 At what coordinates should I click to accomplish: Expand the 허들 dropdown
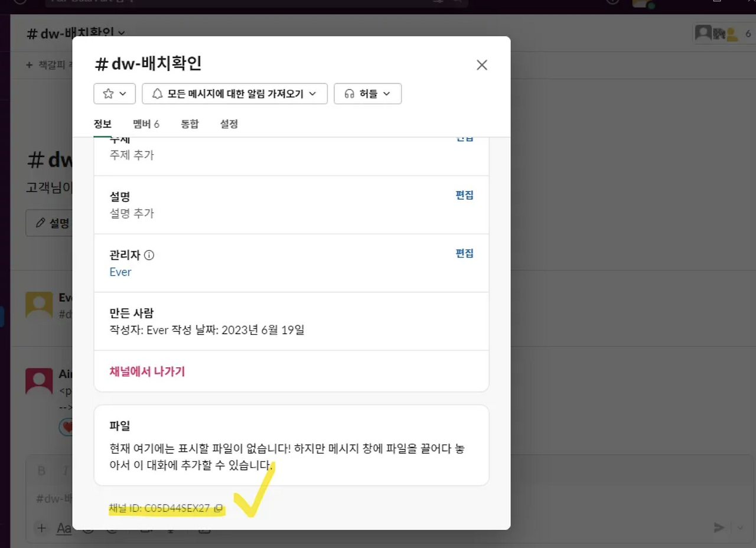tap(367, 93)
